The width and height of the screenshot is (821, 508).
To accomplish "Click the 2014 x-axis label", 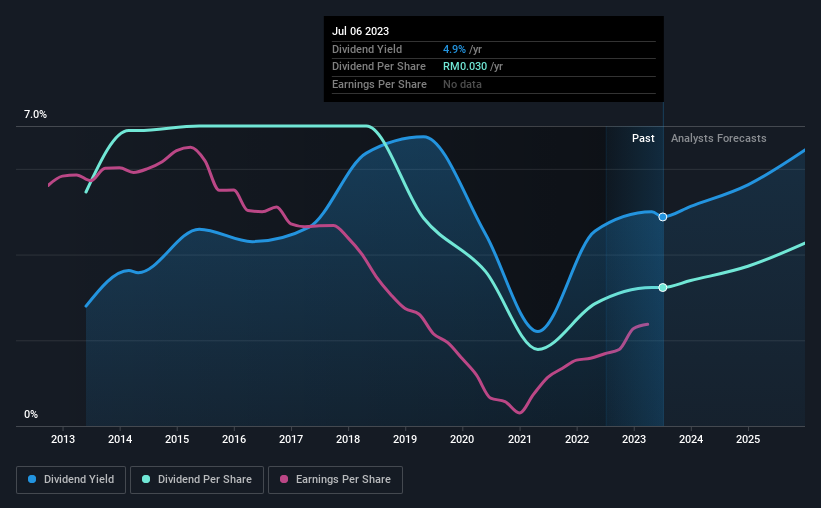I will click(120, 439).
